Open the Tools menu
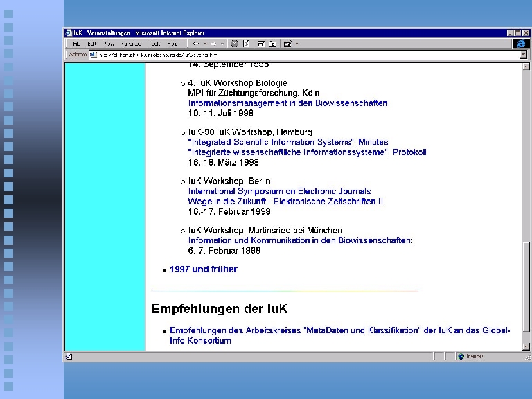532x399 pixels. tap(154, 44)
